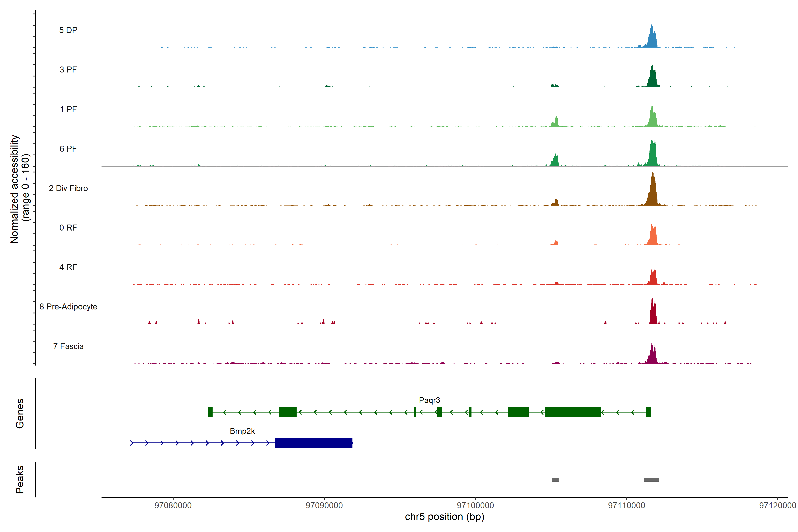This screenshot has width=798, height=532.
Task: Click the chr5 position (bp) axis title
Action: (444, 517)
